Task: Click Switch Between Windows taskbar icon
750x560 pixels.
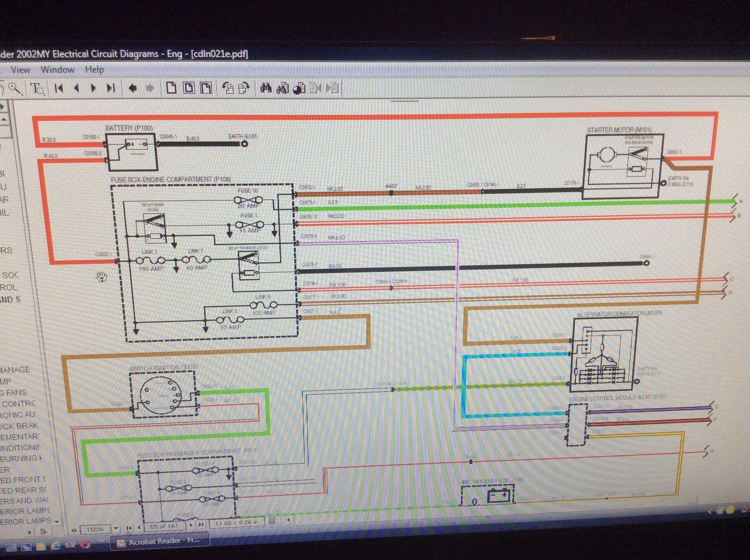Action: pos(26,546)
